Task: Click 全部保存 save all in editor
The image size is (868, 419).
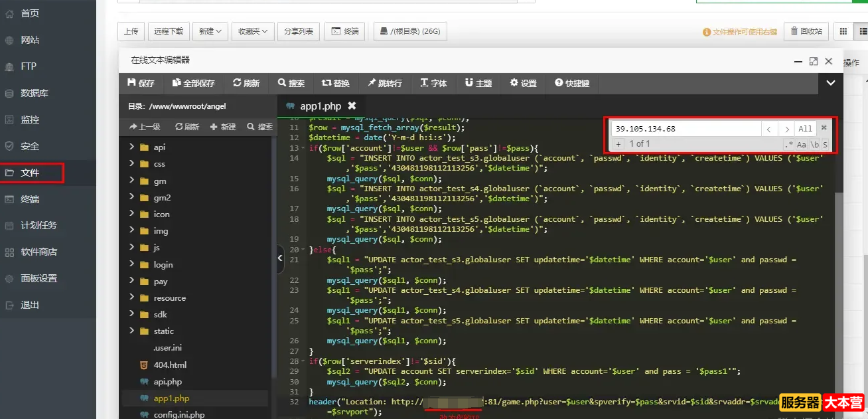Action: tap(193, 83)
